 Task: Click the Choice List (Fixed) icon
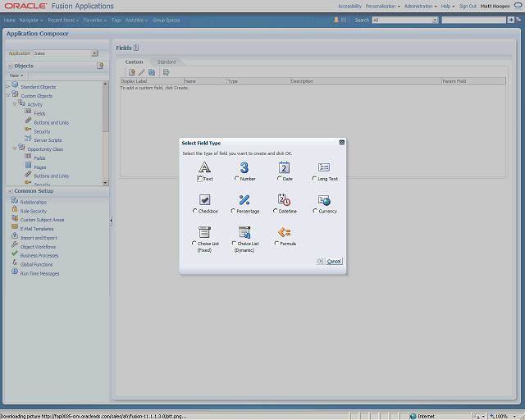point(204,232)
